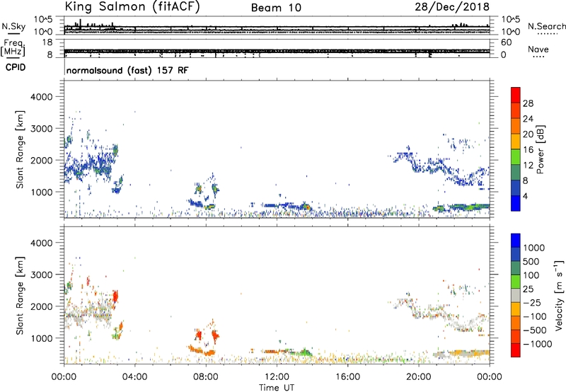This screenshot has height=392, width=566.
Task: Click 'Slant Range [km]' label of power panel
Action: coord(20,149)
